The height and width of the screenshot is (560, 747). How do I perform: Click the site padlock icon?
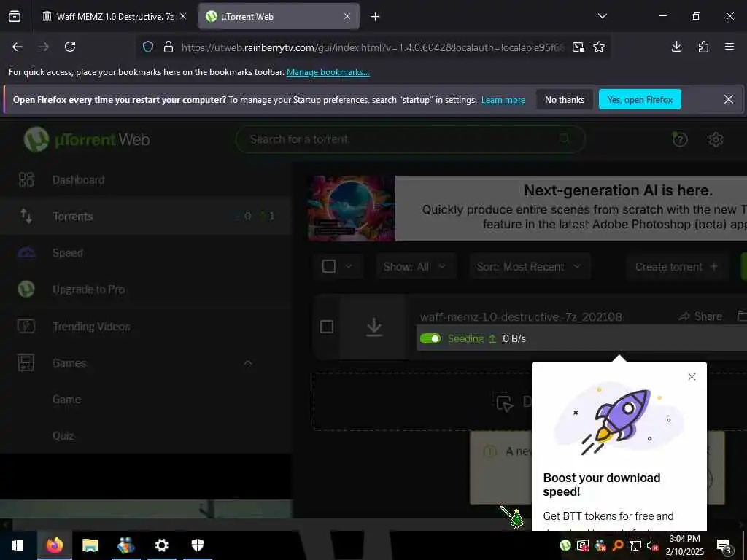click(x=169, y=47)
